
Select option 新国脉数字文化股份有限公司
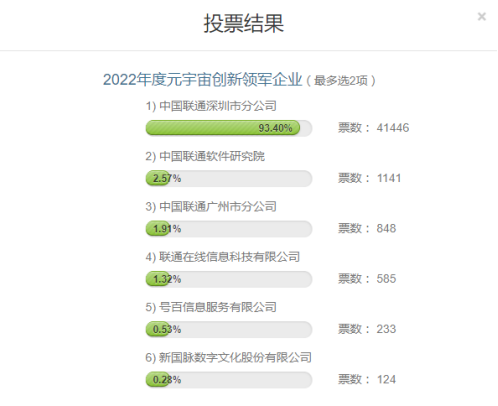pos(229,358)
